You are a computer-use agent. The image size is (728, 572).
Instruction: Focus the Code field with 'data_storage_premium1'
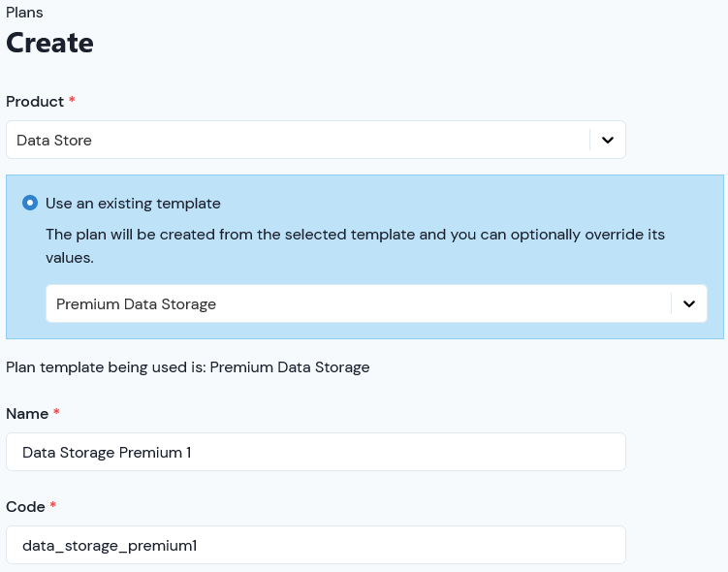(x=316, y=545)
